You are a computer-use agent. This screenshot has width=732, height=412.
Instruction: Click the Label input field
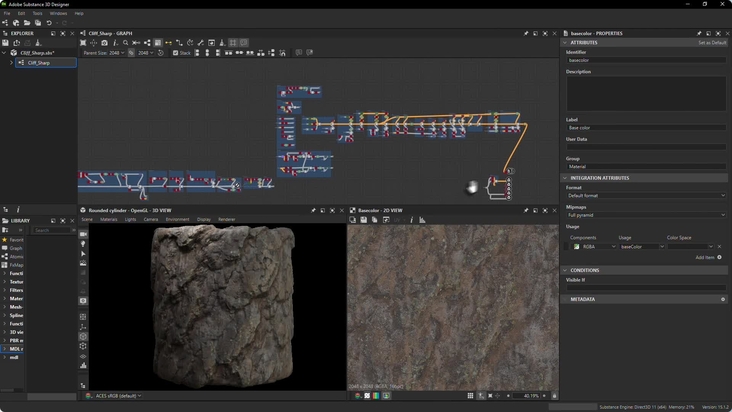(x=646, y=127)
